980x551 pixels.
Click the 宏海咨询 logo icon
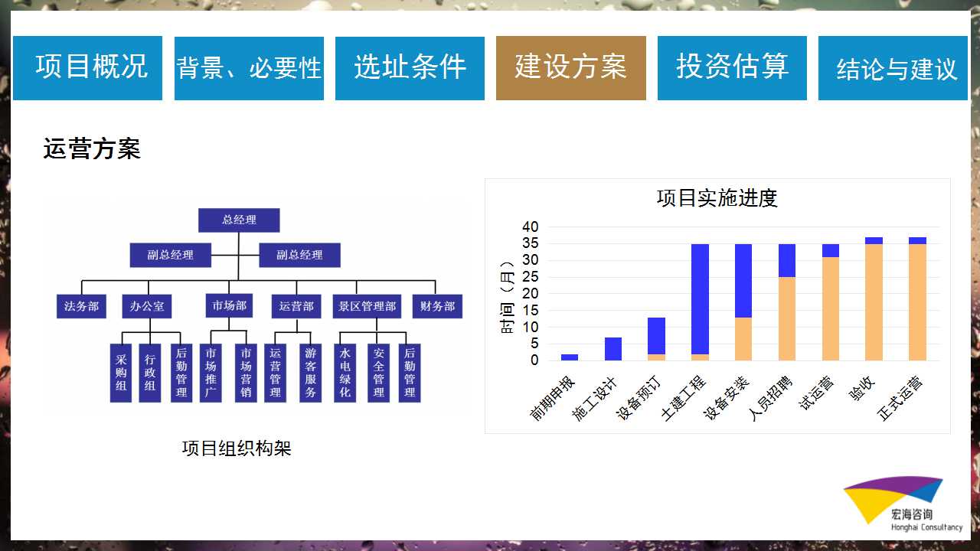893,500
